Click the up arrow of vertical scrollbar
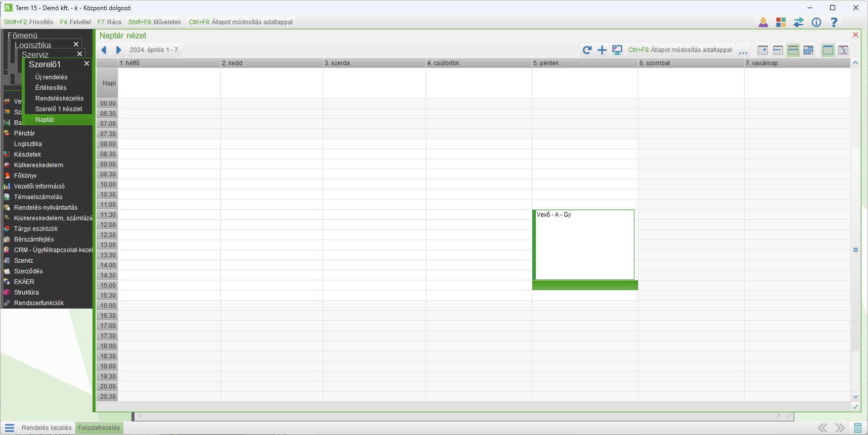This screenshot has width=868, height=435. point(855,63)
